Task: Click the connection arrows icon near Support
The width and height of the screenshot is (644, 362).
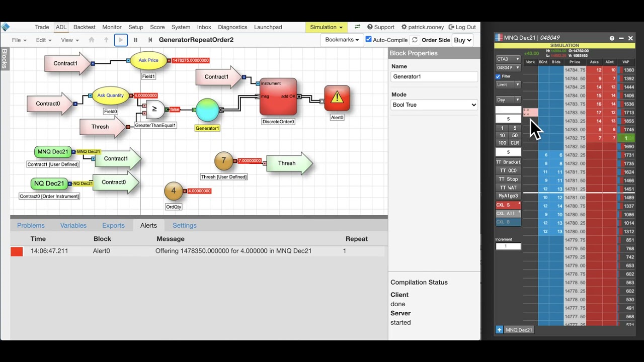Action: [x=357, y=27]
